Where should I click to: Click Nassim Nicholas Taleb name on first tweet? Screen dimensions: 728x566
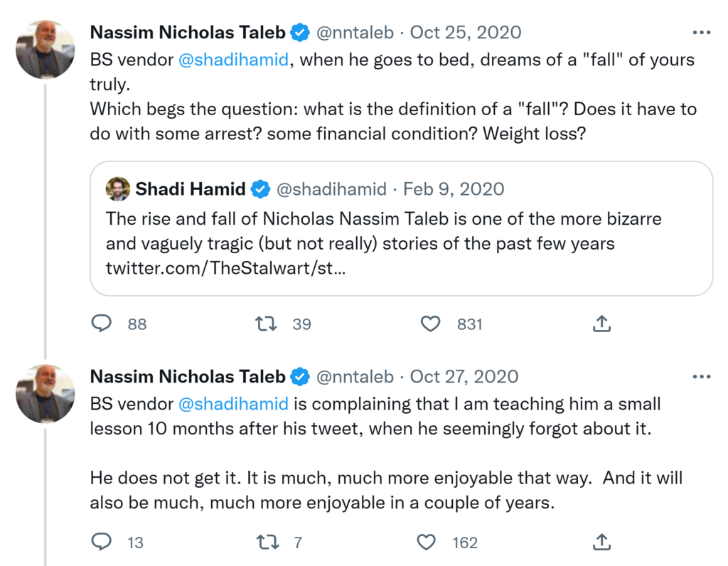188,33
